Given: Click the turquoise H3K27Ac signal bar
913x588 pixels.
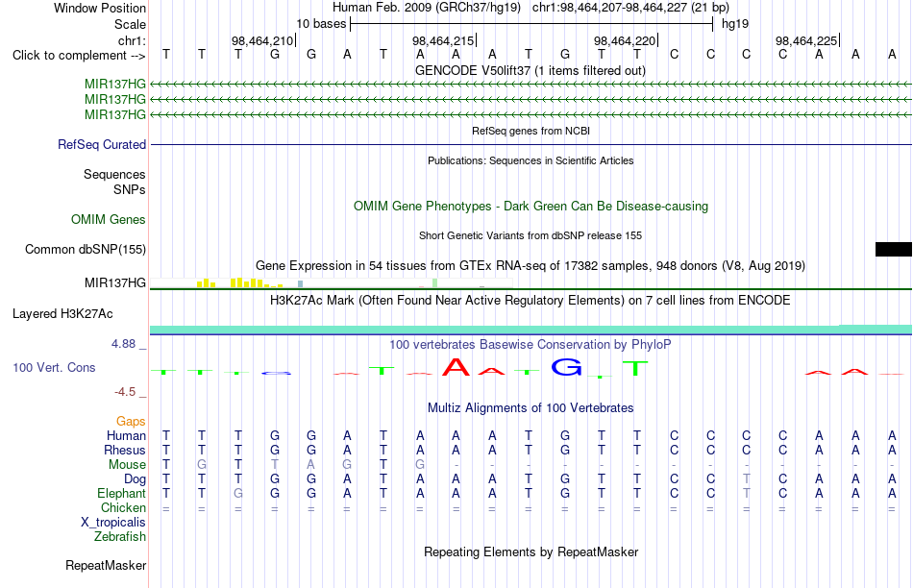Looking at the screenshot, I should click(x=531, y=330).
